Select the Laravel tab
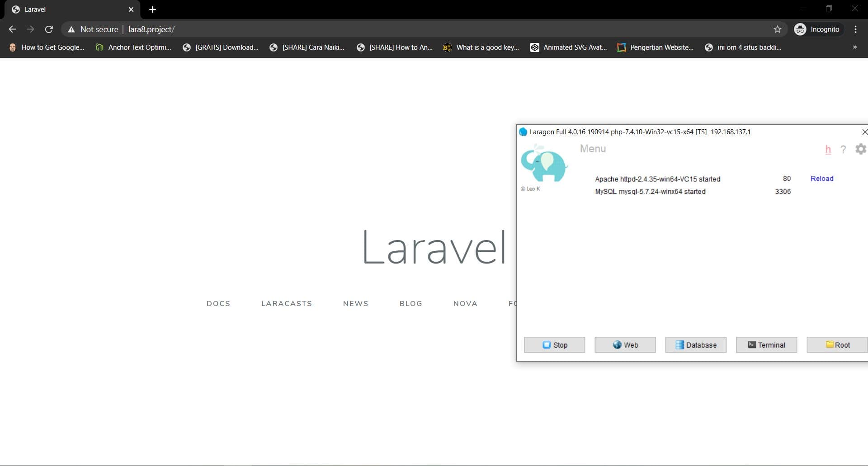 pos(72,9)
